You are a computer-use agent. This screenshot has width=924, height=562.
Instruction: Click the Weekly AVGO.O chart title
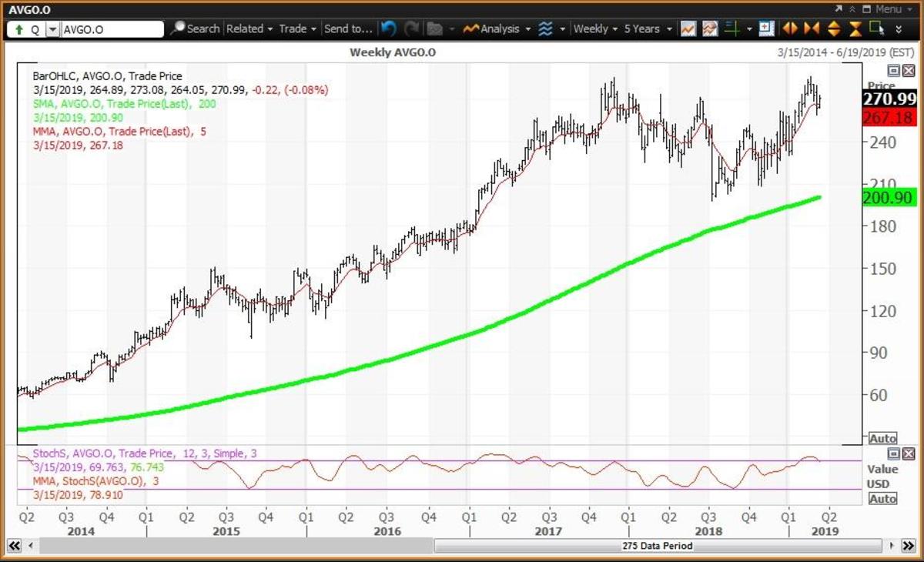tap(391, 52)
